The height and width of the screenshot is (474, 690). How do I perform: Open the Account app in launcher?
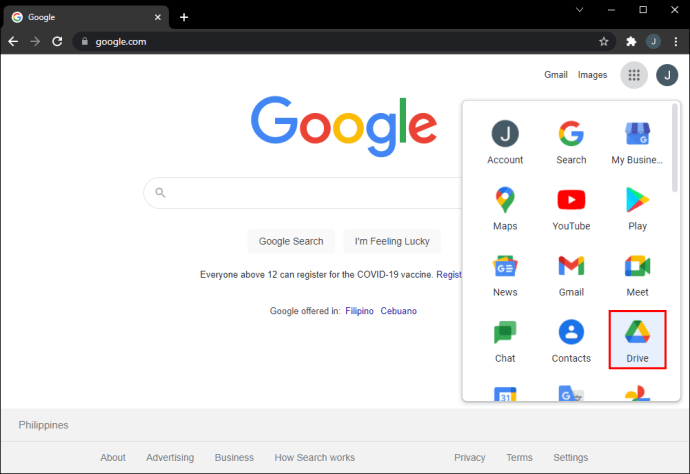click(505, 142)
